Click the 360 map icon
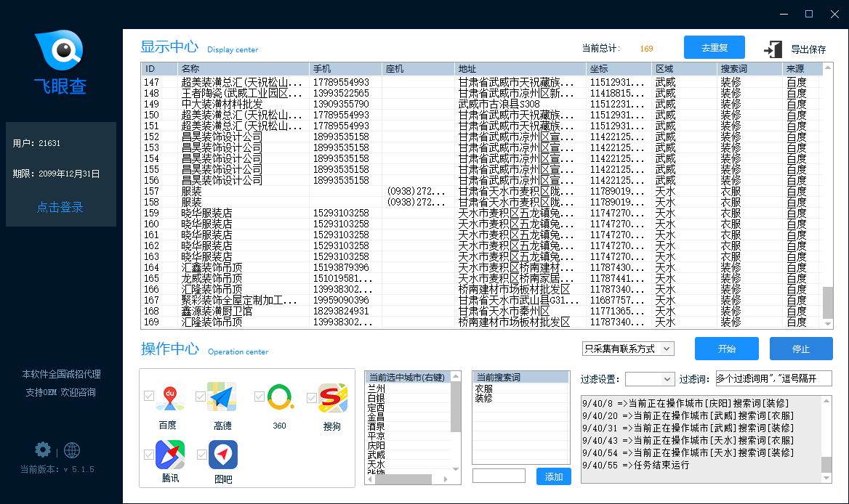Image resolution: width=849 pixels, height=504 pixels. pos(281,397)
